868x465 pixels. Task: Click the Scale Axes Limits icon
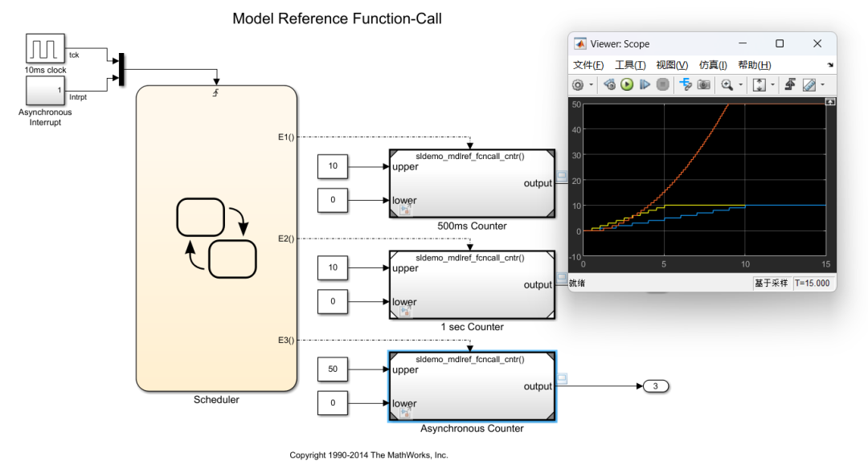click(x=759, y=84)
